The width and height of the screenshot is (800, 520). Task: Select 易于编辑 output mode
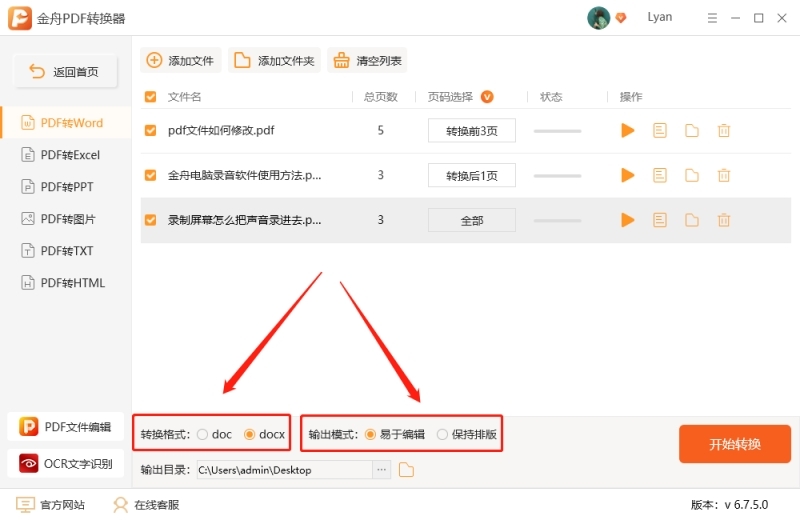[x=370, y=434]
